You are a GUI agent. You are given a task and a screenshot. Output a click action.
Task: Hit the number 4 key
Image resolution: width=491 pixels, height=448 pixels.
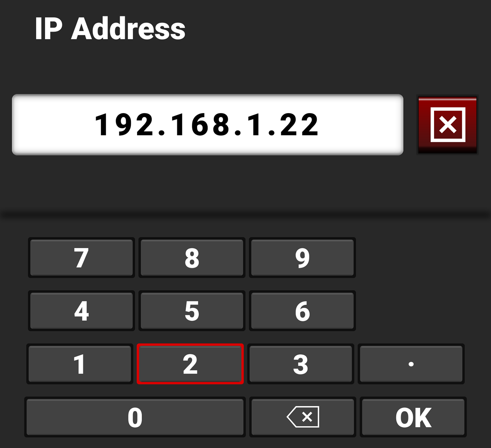81,311
